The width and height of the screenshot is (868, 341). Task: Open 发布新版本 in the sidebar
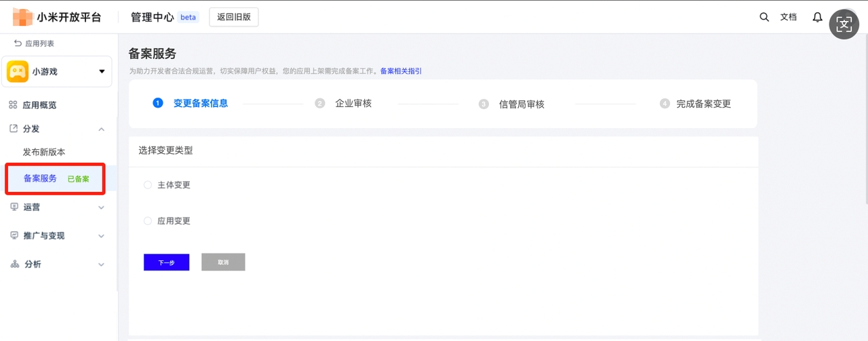click(44, 152)
